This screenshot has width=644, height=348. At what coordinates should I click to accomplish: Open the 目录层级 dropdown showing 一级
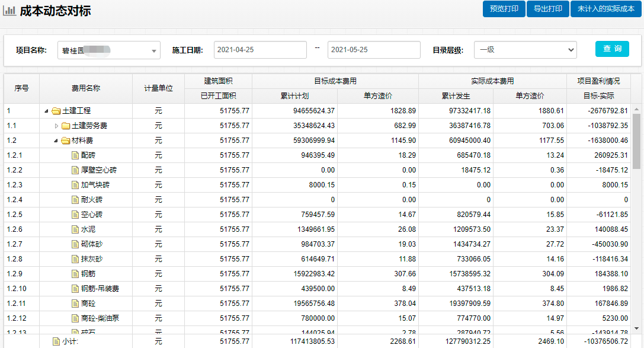pos(526,50)
